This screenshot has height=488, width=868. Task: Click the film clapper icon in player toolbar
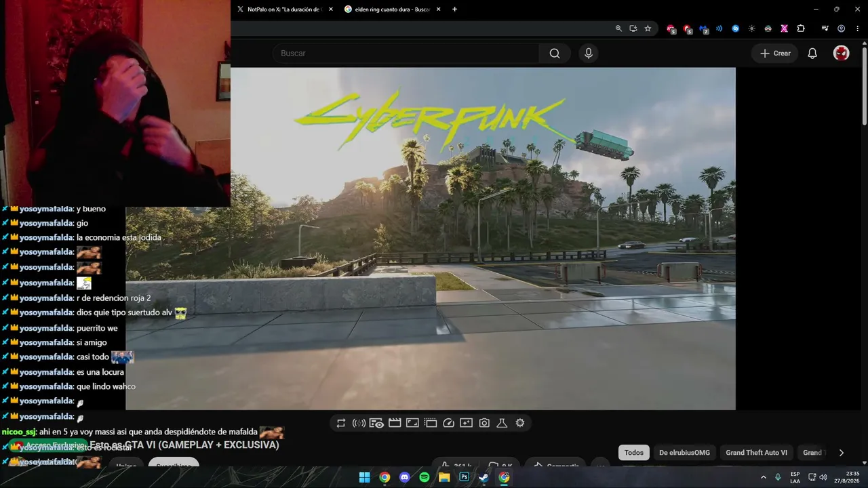click(x=395, y=423)
